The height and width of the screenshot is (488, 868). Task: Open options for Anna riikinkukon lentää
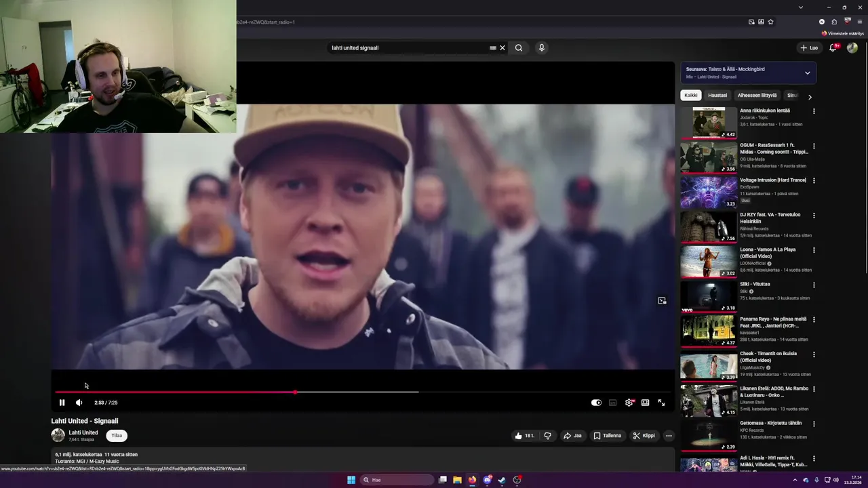tap(814, 111)
